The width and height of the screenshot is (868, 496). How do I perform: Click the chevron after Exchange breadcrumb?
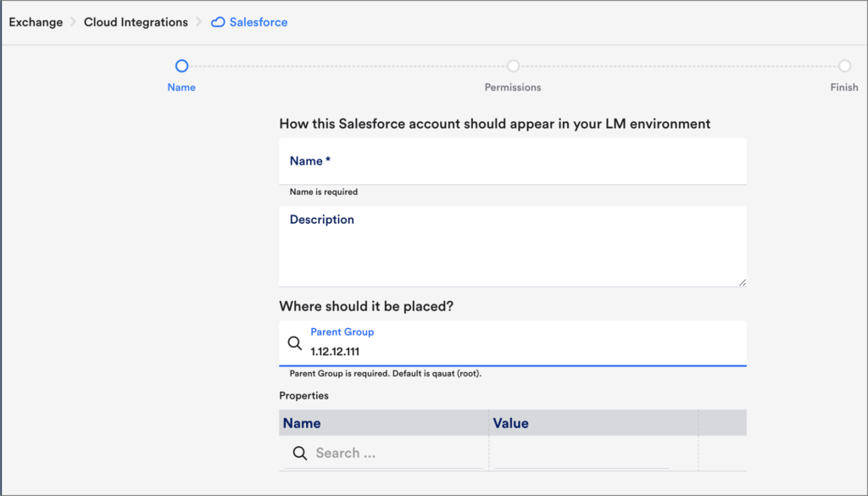pyautogui.click(x=74, y=22)
